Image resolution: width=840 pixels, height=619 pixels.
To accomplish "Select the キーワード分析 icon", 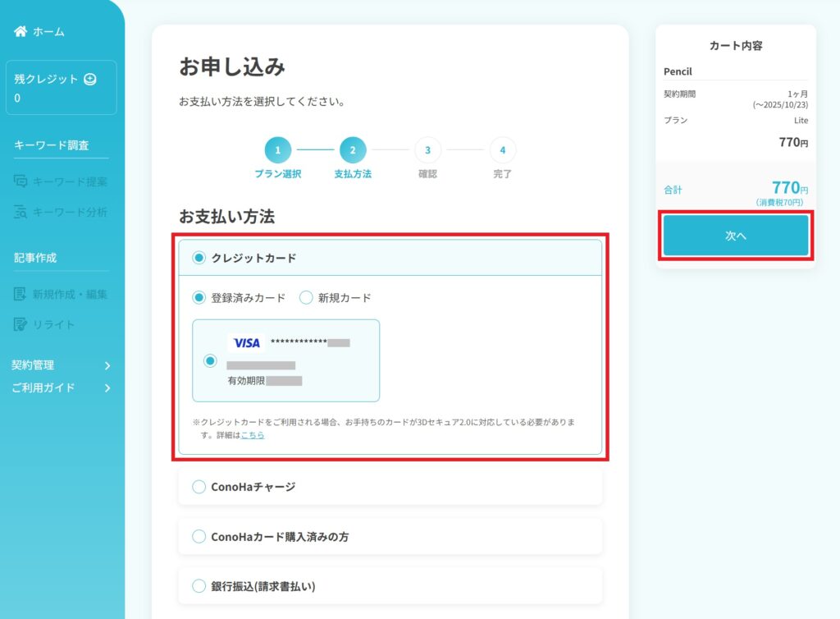I will click(x=21, y=213).
